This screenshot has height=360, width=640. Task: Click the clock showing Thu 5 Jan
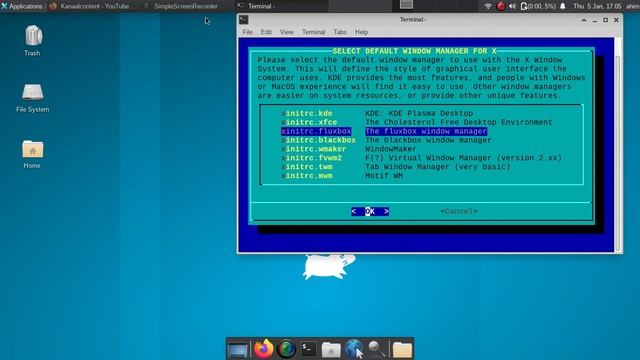point(597,6)
